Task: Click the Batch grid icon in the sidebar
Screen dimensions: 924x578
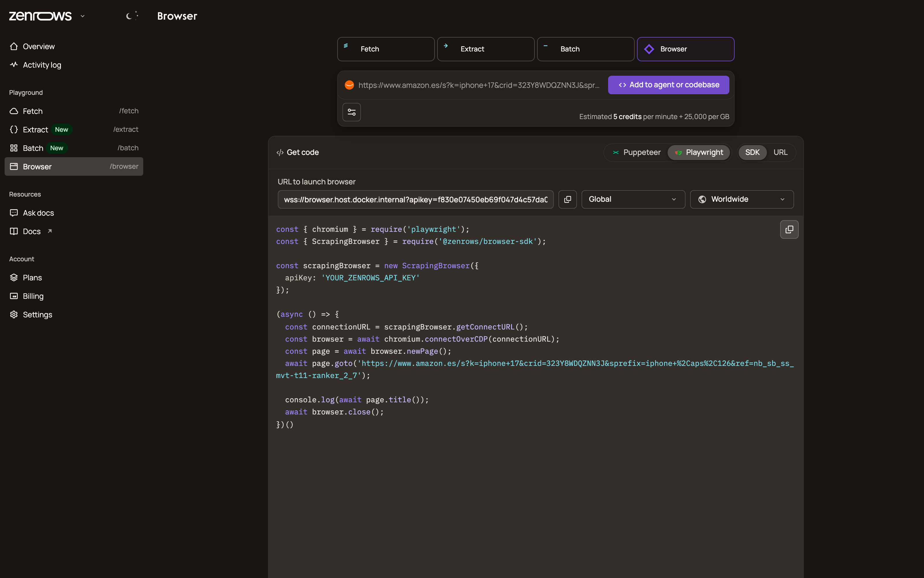Action: [x=14, y=148]
